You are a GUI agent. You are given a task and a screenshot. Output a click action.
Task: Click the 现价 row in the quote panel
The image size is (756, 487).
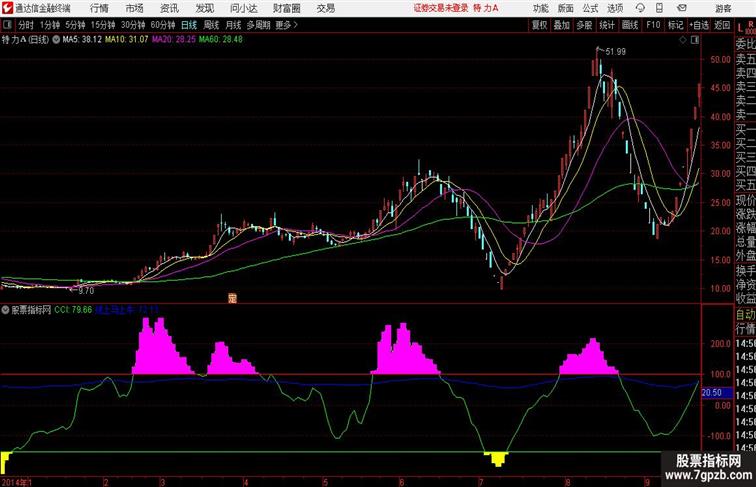[x=745, y=199]
